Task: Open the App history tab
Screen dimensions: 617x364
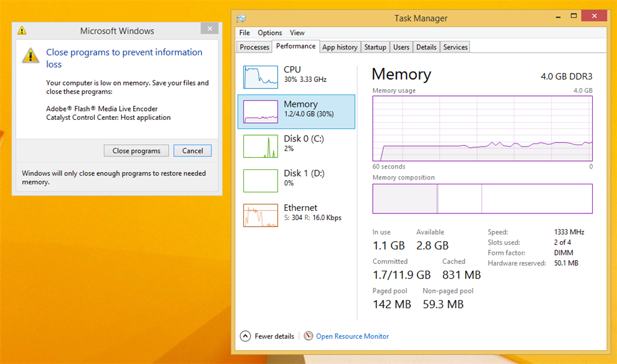Action: pyautogui.click(x=340, y=46)
